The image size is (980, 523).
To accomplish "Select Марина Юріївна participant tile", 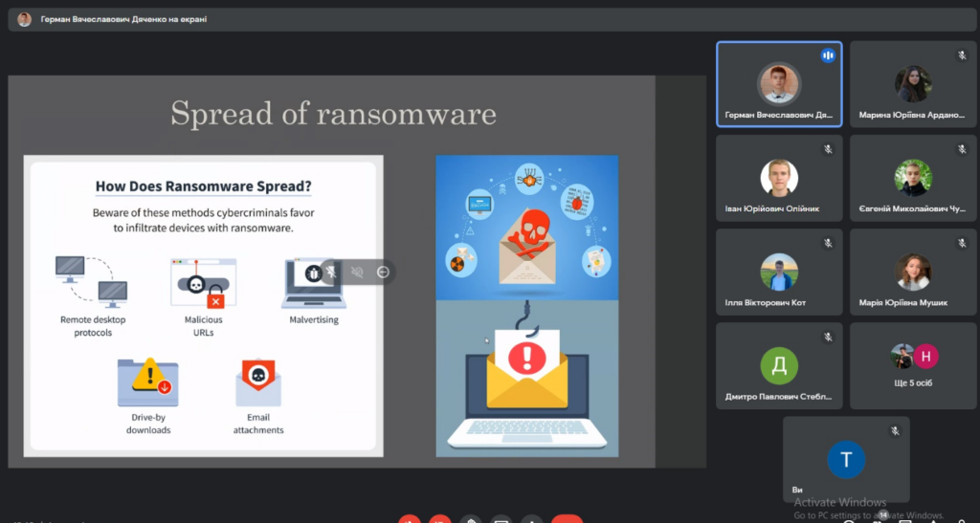I will click(913, 85).
